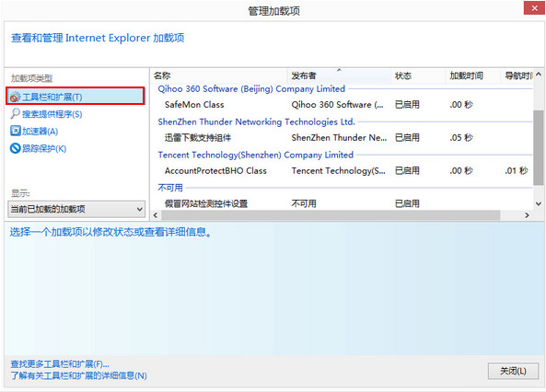Sort by the 状态 column header
Screen dimensions: 546x392
click(418, 75)
